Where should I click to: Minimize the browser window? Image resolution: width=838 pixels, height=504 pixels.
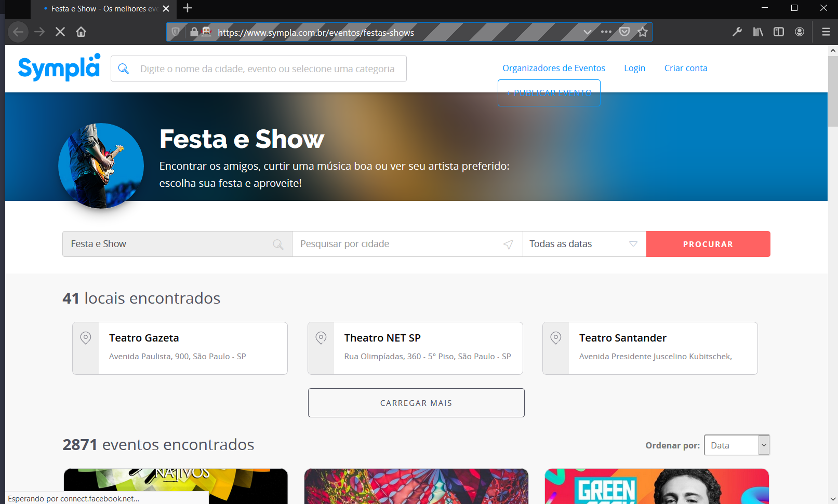(x=765, y=8)
